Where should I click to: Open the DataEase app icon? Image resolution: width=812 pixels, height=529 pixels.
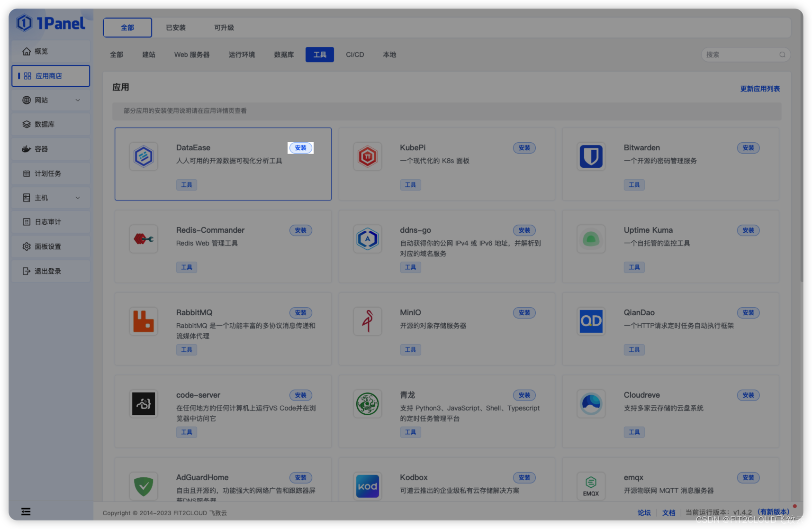(x=144, y=156)
